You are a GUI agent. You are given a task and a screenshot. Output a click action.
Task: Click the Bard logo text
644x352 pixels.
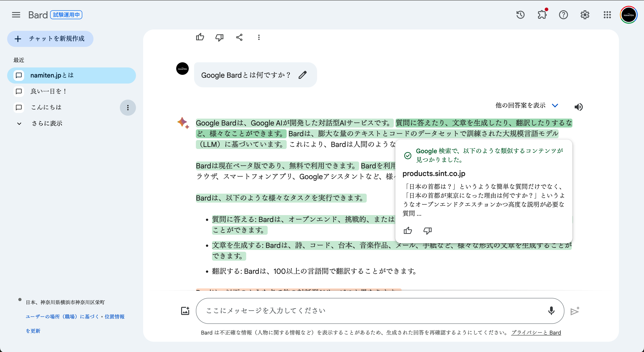click(38, 15)
